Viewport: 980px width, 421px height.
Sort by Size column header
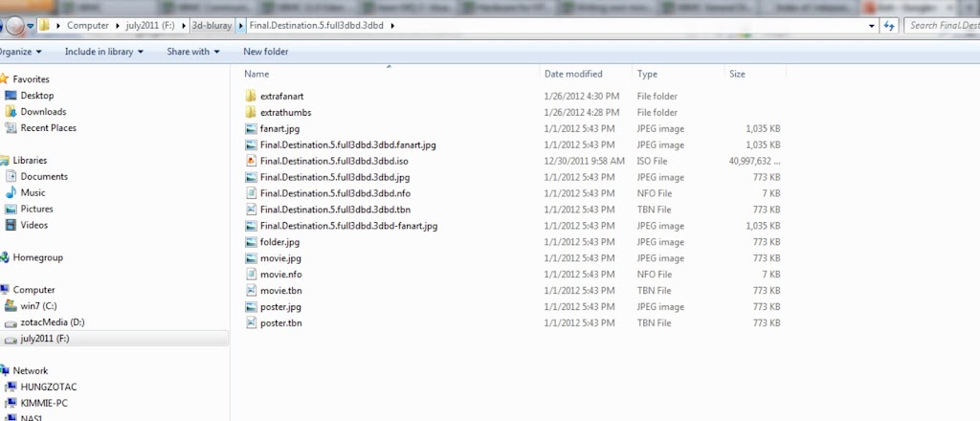click(737, 74)
